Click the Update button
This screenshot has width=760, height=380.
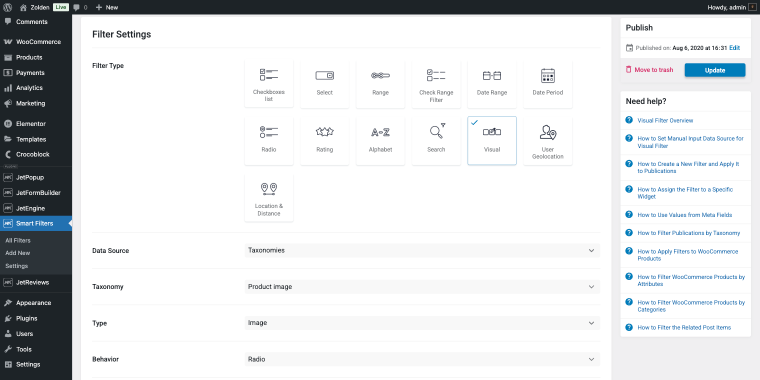point(714,70)
